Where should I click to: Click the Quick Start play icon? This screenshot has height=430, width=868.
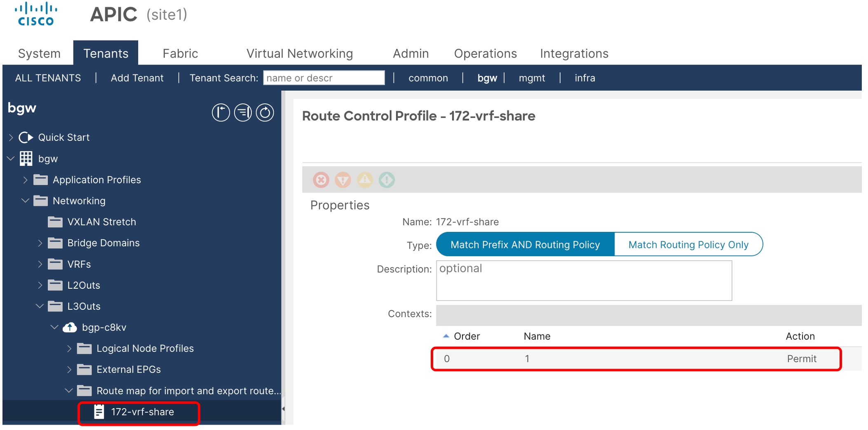[x=26, y=137]
